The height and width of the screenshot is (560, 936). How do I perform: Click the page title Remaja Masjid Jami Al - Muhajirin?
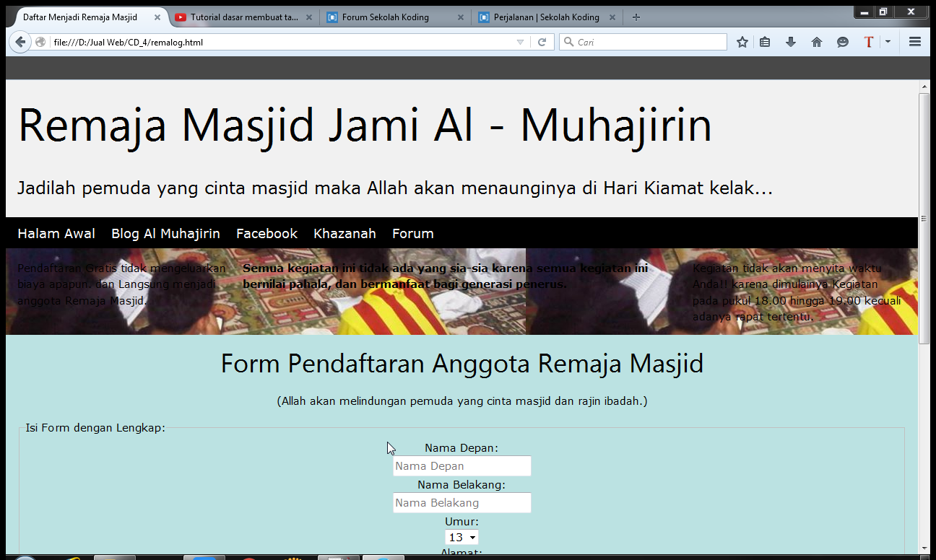(365, 125)
